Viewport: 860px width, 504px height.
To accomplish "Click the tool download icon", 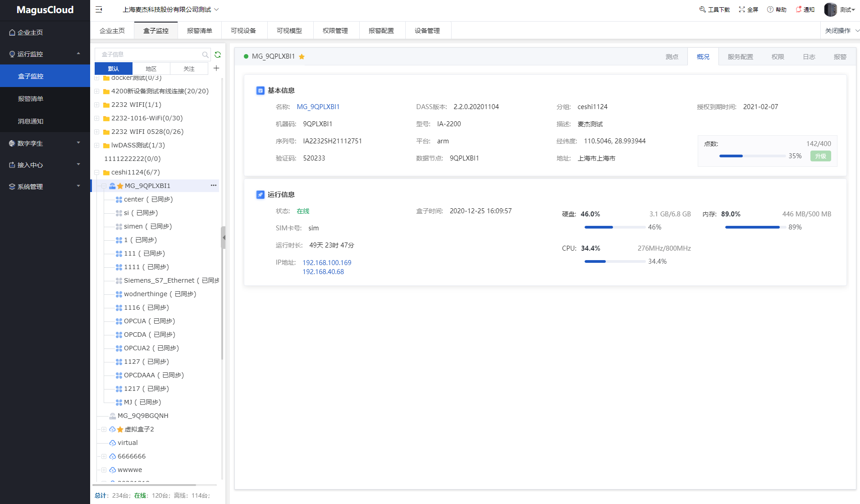I will pyautogui.click(x=702, y=9).
